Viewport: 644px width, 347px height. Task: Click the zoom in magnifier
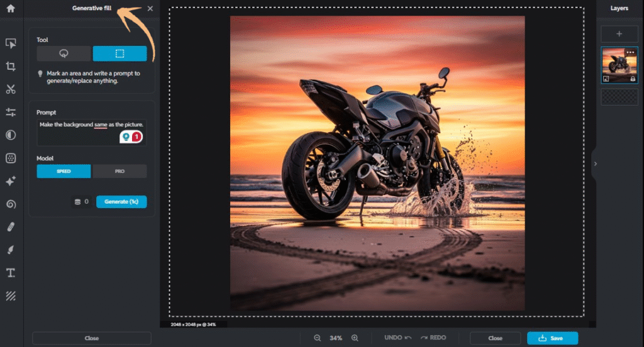pos(355,338)
